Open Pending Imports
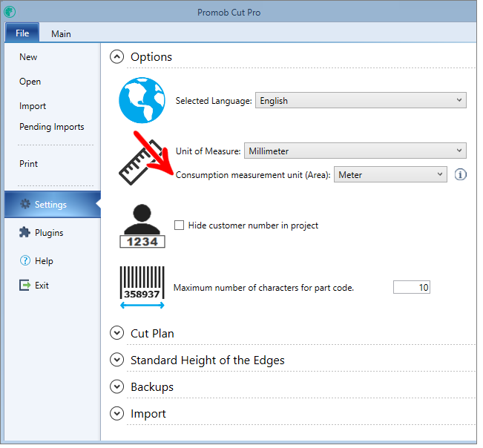483x448 pixels. (x=52, y=128)
